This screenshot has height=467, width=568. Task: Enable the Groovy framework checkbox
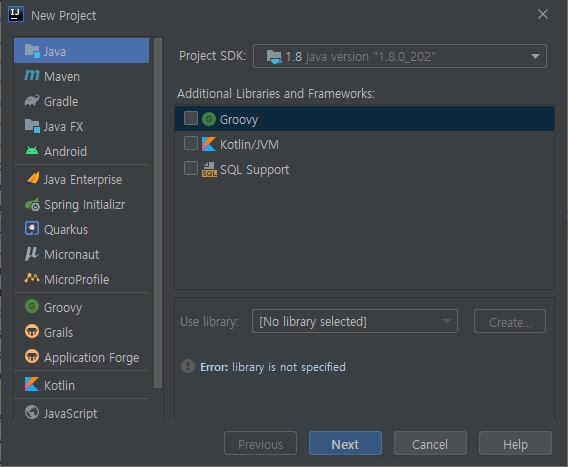click(x=191, y=118)
